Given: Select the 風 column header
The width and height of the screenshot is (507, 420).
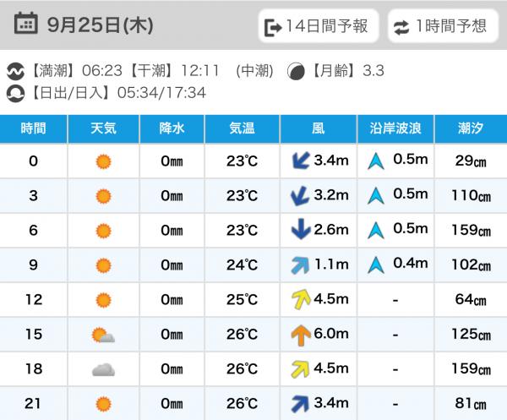Looking at the screenshot, I should 319,128.
